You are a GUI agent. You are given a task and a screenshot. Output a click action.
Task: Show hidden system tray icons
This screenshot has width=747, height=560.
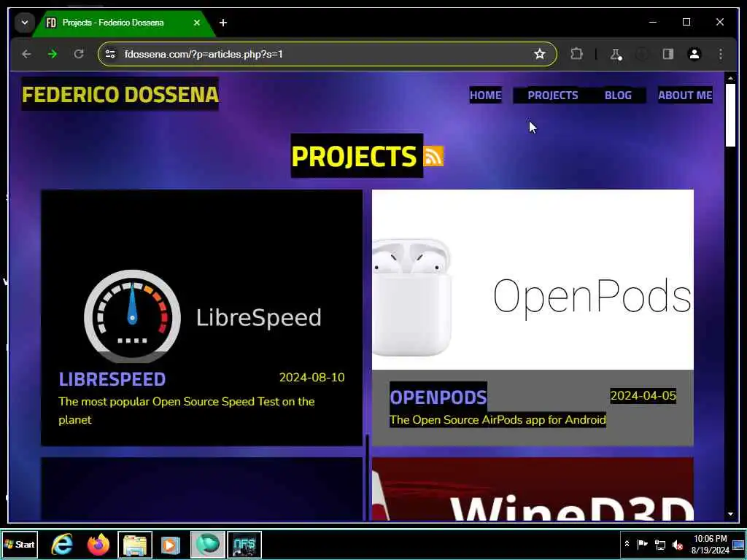click(x=627, y=544)
